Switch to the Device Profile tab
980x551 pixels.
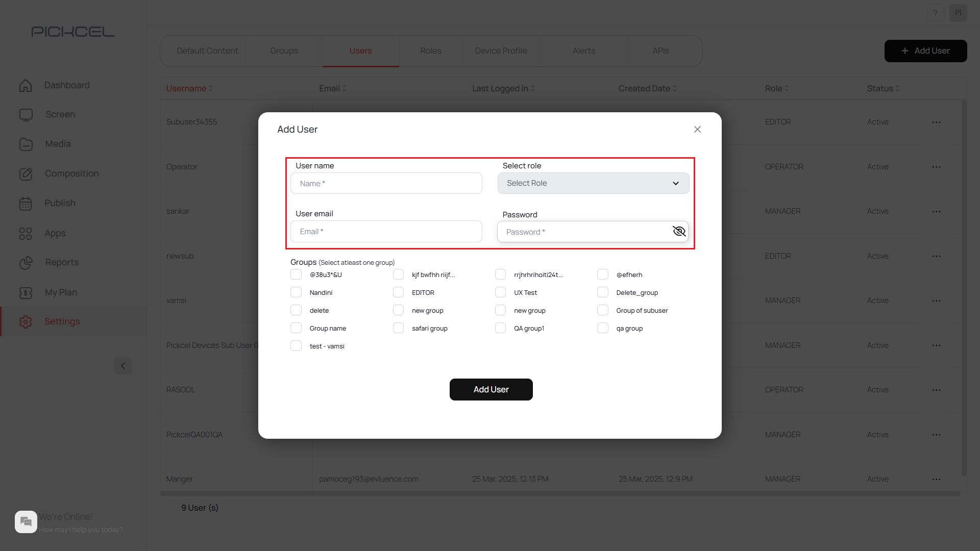[501, 51]
